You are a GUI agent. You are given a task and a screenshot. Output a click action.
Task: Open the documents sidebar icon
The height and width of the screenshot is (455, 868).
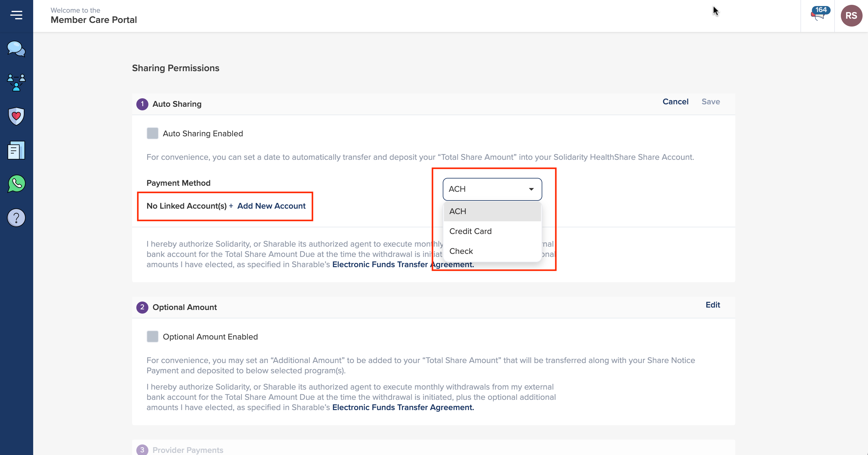coord(16,150)
